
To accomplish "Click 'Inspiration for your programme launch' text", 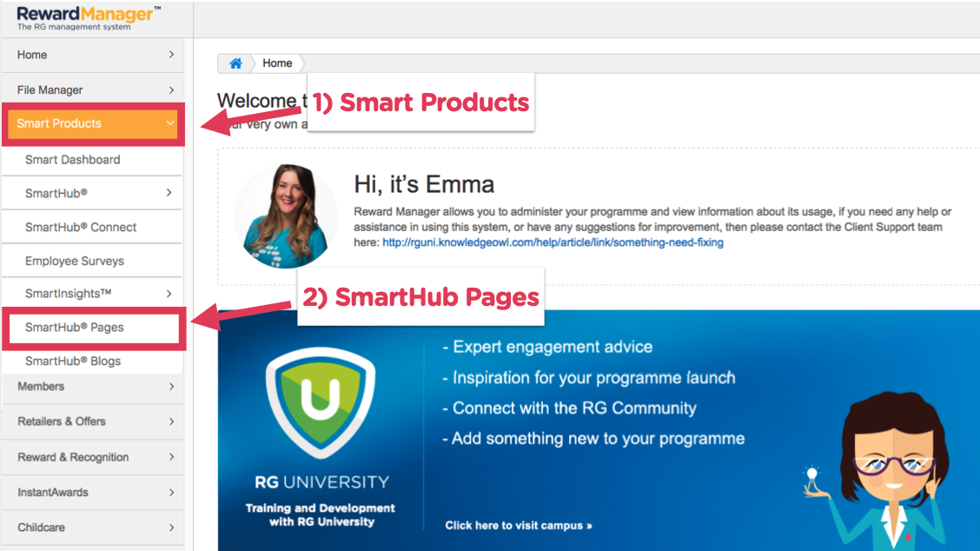I will (x=589, y=378).
